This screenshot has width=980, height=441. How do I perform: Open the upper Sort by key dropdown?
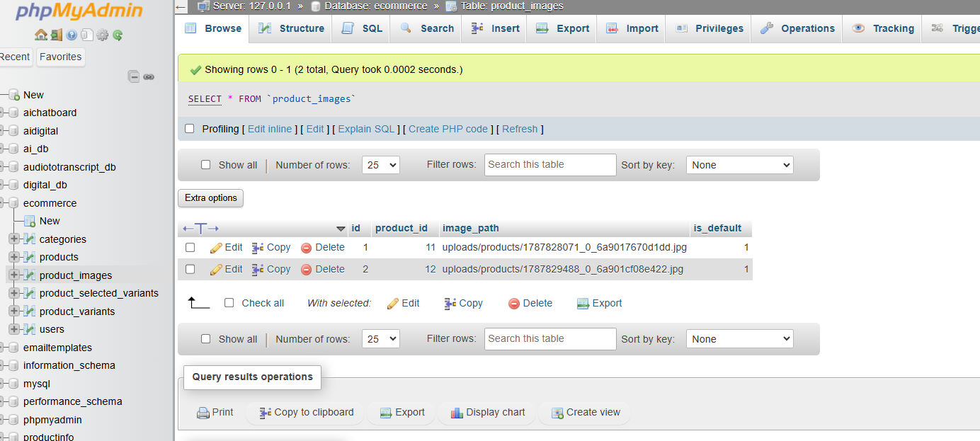740,165
